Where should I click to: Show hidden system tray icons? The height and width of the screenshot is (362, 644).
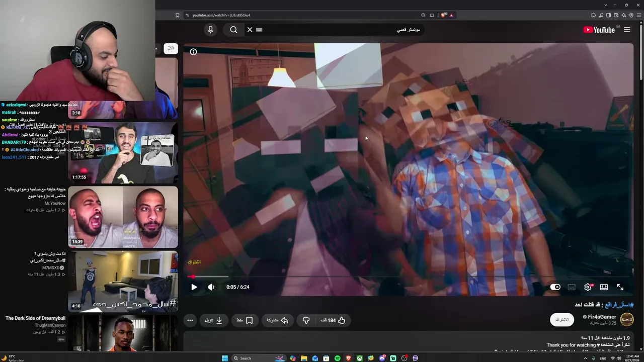[585, 358]
